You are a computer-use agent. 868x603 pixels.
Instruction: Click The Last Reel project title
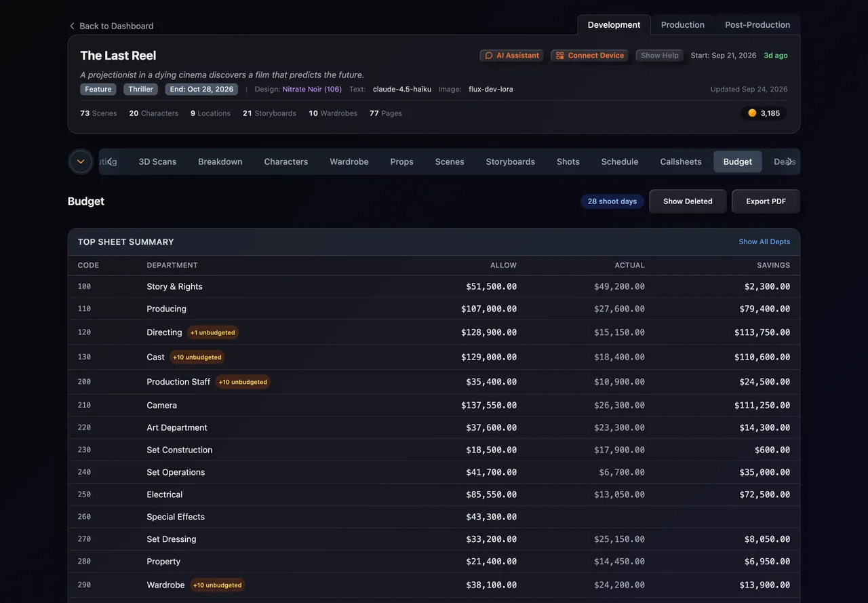[118, 56]
